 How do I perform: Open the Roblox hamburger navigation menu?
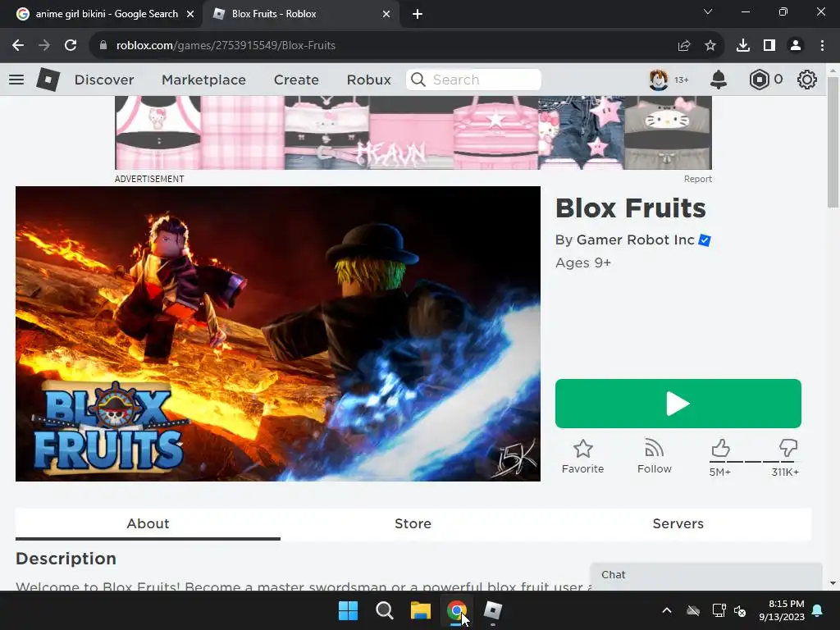(16, 80)
